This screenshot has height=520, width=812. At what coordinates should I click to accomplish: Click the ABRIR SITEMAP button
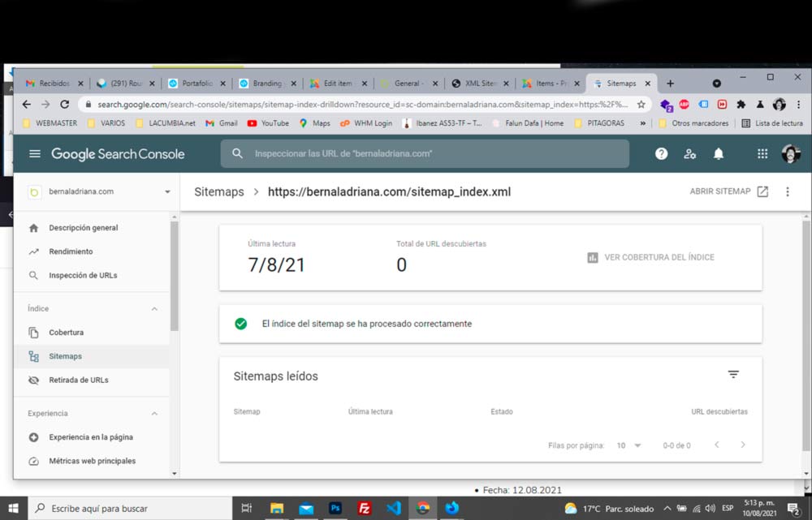coord(728,191)
